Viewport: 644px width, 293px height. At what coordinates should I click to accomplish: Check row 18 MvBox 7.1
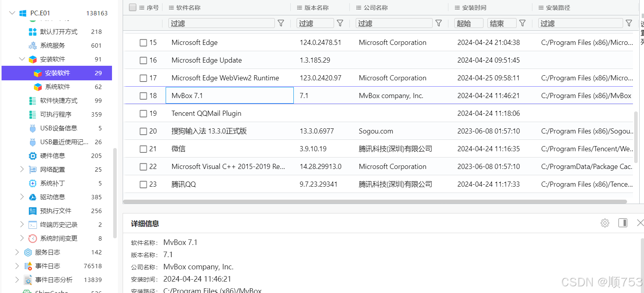pos(144,96)
